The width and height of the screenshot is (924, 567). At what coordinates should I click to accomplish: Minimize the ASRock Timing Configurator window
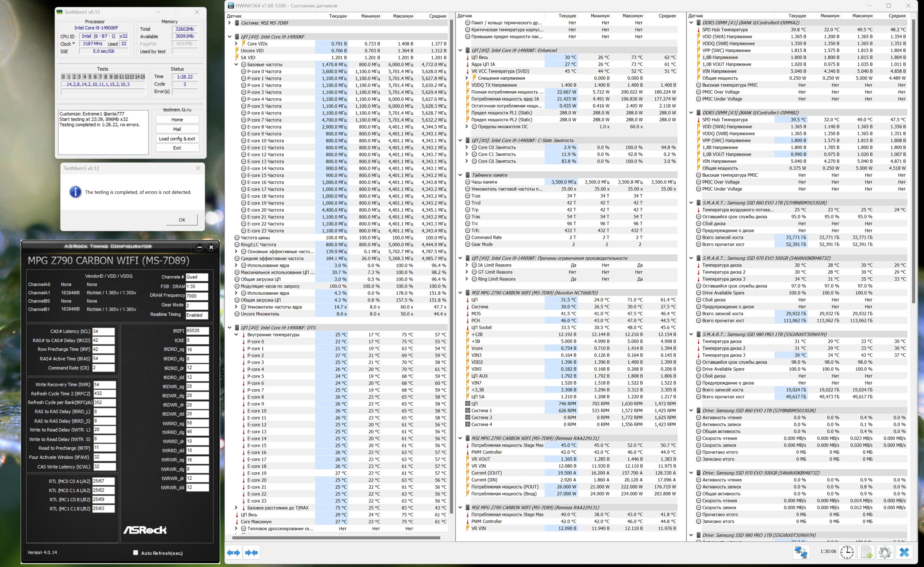click(x=200, y=247)
